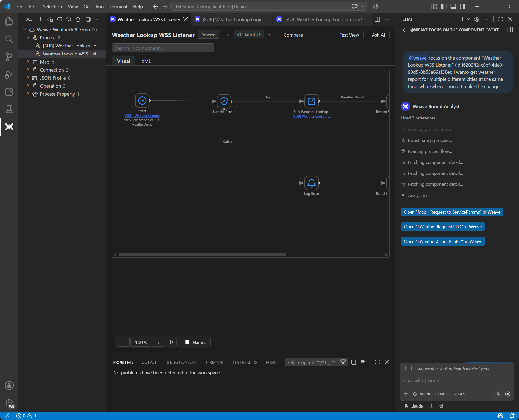Toggle the secondary side bar visibility
The image size is (519, 420).
coord(463,6)
